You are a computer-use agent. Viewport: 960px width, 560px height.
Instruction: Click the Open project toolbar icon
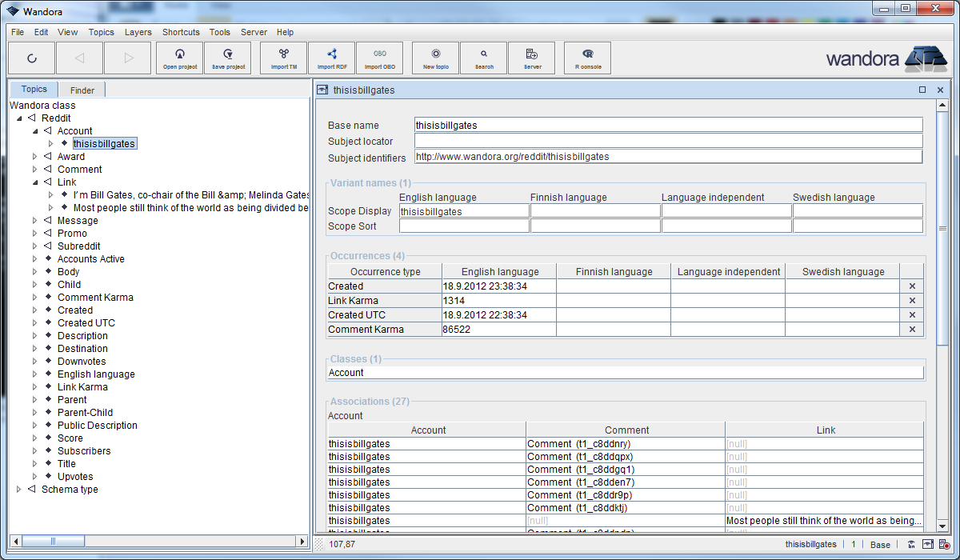click(x=180, y=58)
